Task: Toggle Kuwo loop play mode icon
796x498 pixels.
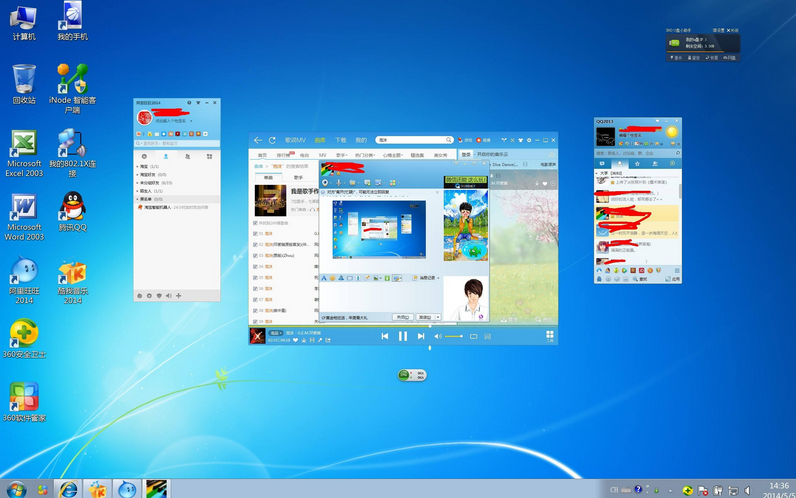Action: (473, 336)
